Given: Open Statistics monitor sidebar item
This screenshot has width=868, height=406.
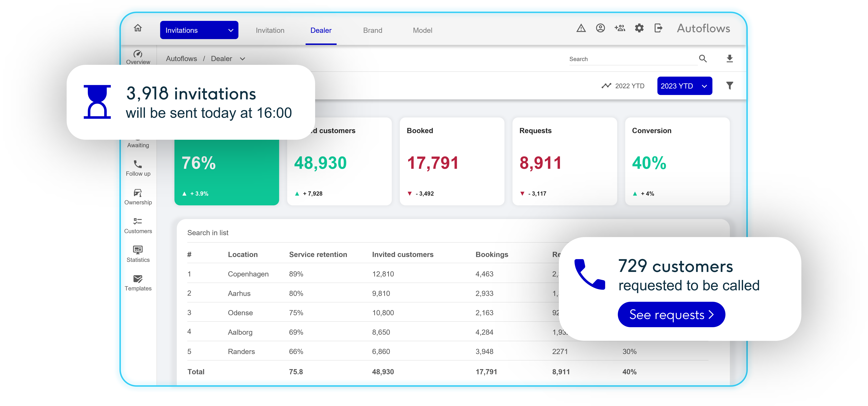Looking at the screenshot, I should click(x=138, y=254).
